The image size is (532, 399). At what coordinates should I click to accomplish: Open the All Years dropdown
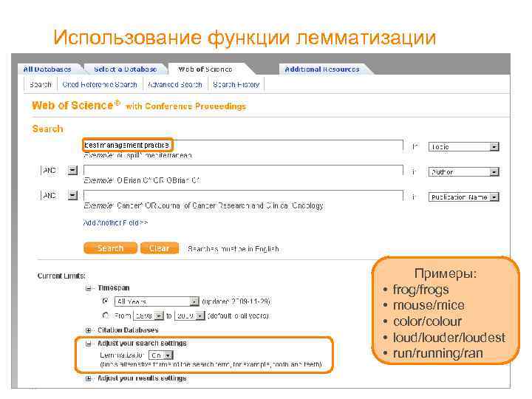pos(157,301)
